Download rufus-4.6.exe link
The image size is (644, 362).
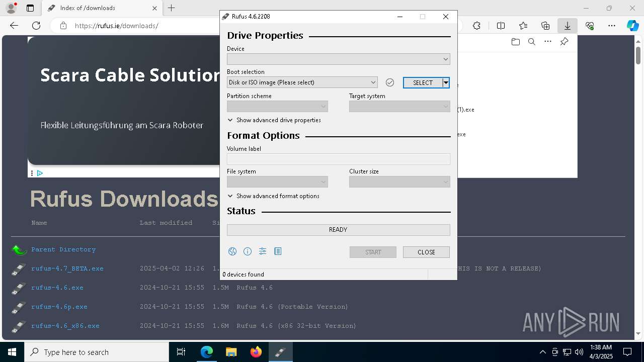coord(57,288)
